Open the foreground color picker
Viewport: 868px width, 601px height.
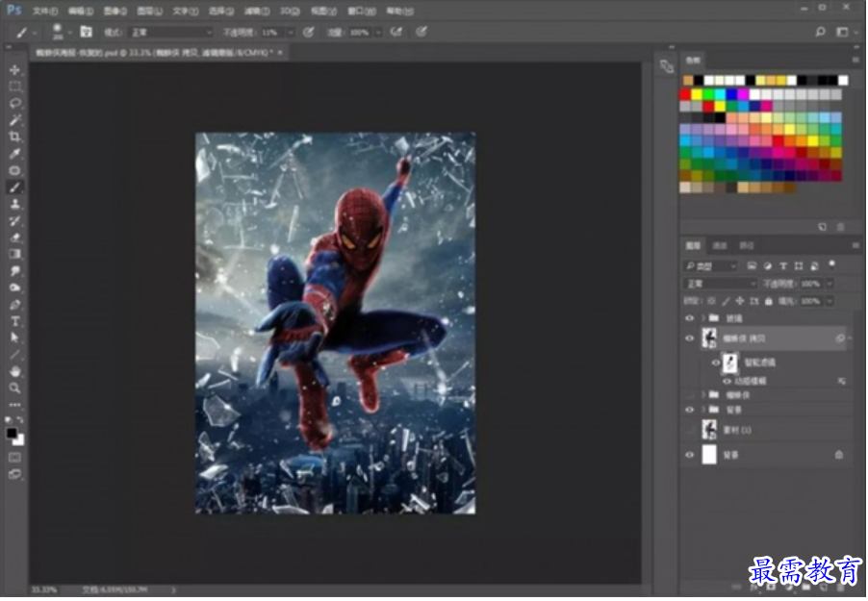coord(12,433)
